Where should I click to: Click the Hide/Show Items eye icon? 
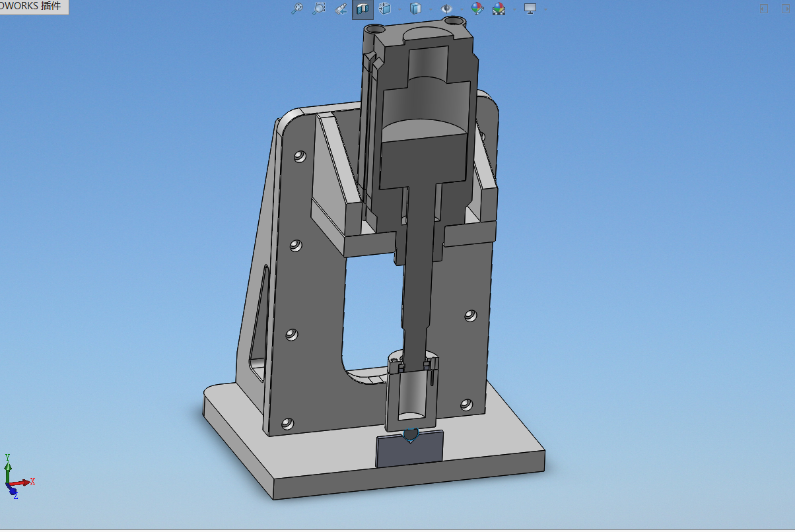[447, 9]
